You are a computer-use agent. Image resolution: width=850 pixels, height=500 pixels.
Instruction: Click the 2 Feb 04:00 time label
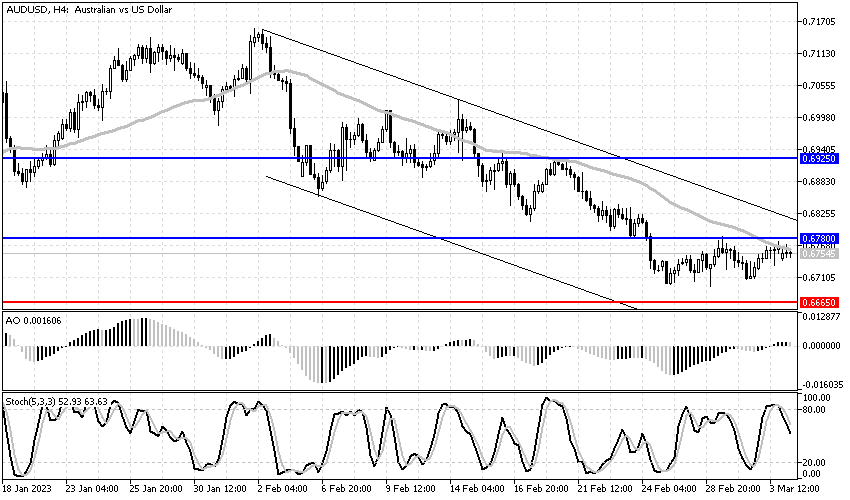tap(282, 489)
